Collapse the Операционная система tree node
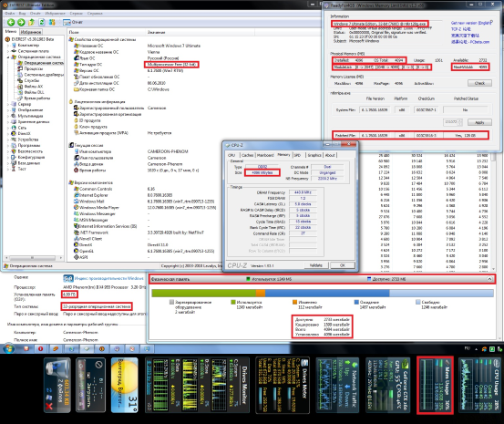 8,57
